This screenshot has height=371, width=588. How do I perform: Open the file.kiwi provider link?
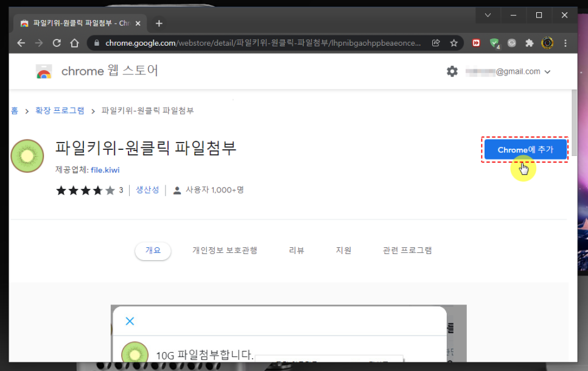coord(105,170)
